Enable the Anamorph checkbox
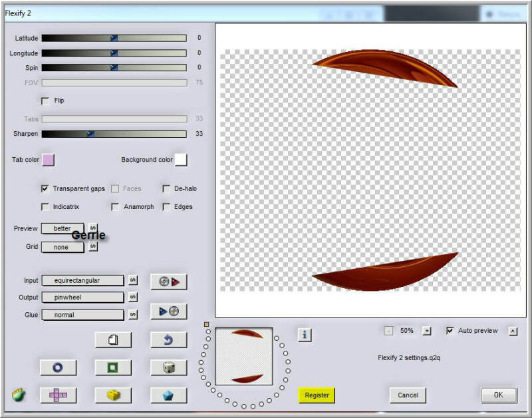Screen dimensions: 532x418 (x=115, y=207)
